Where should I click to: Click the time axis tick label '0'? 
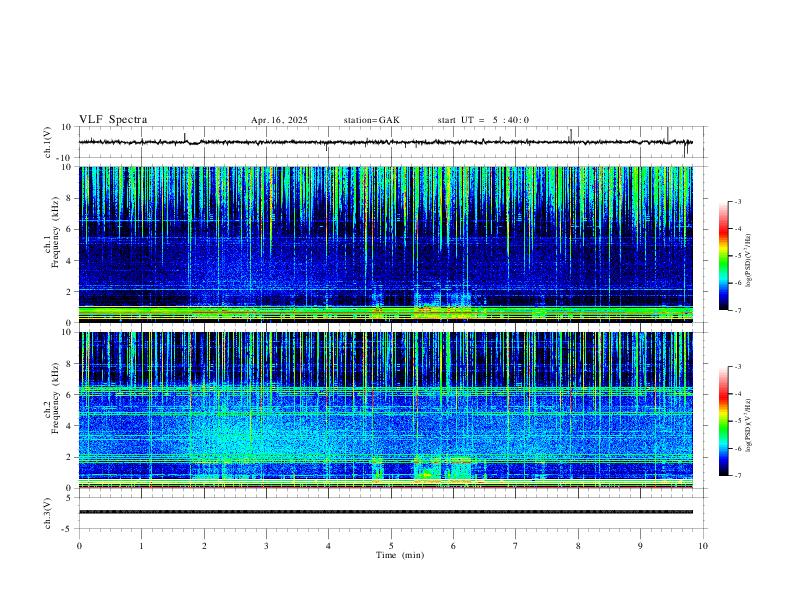pos(79,546)
